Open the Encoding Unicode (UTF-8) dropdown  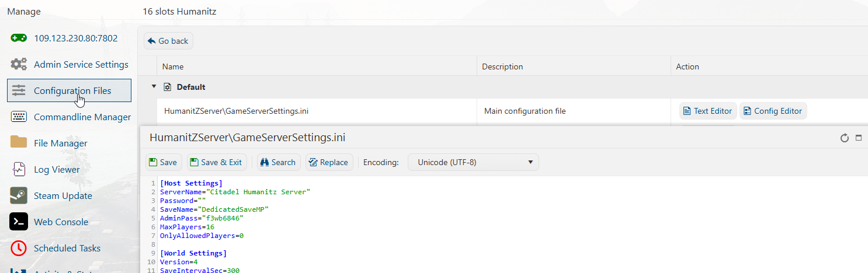[473, 163]
